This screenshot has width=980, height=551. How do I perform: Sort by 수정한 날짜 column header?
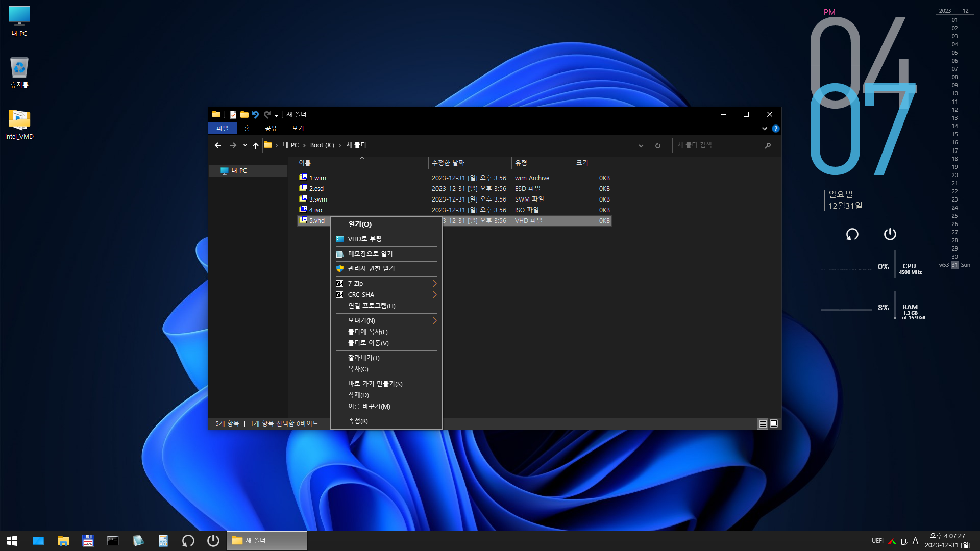[x=470, y=163]
